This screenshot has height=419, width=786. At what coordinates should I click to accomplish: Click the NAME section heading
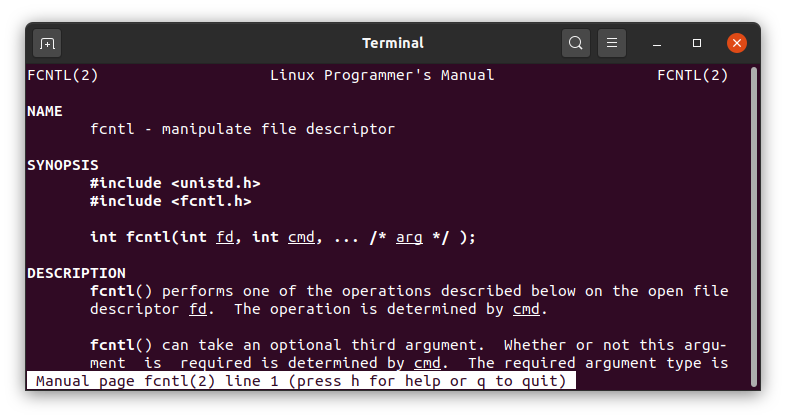click(45, 111)
